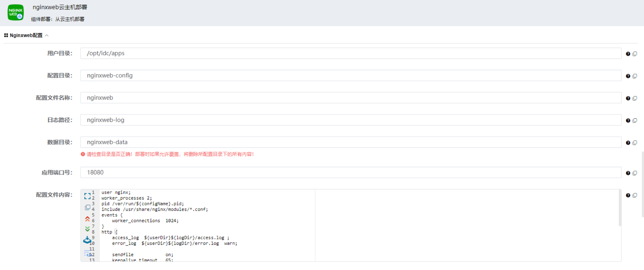This screenshot has width=644, height=270.
Task: Open help for 数据目录 field
Action: pyautogui.click(x=628, y=143)
